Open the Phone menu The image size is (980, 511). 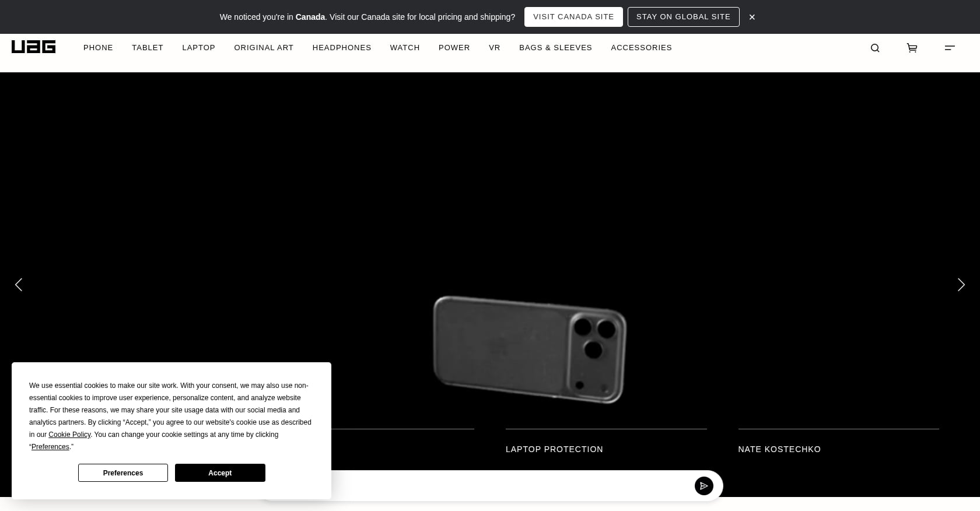[x=98, y=48]
